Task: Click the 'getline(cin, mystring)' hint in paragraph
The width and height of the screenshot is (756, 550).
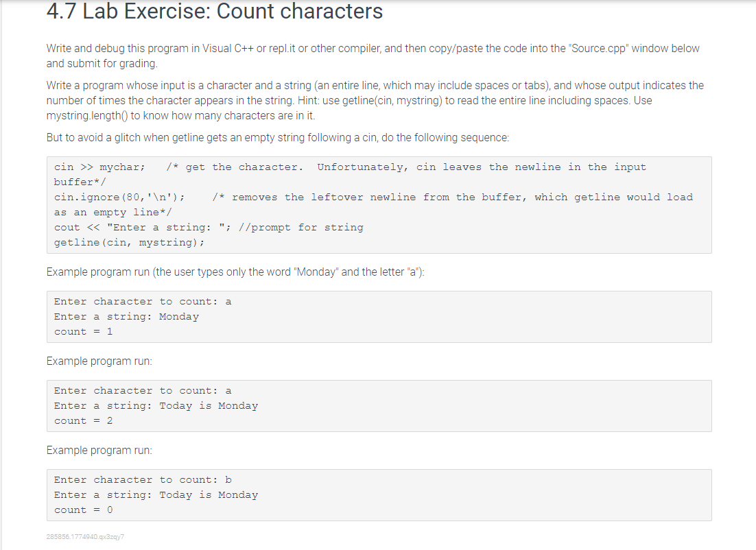Action: (x=392, y=100)
